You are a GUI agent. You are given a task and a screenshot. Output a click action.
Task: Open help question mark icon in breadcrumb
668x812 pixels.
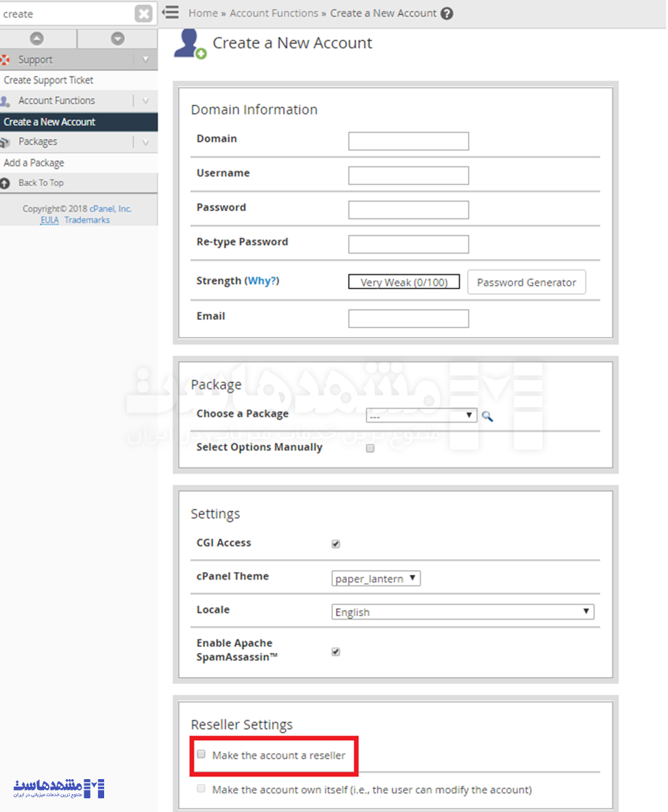447,13
